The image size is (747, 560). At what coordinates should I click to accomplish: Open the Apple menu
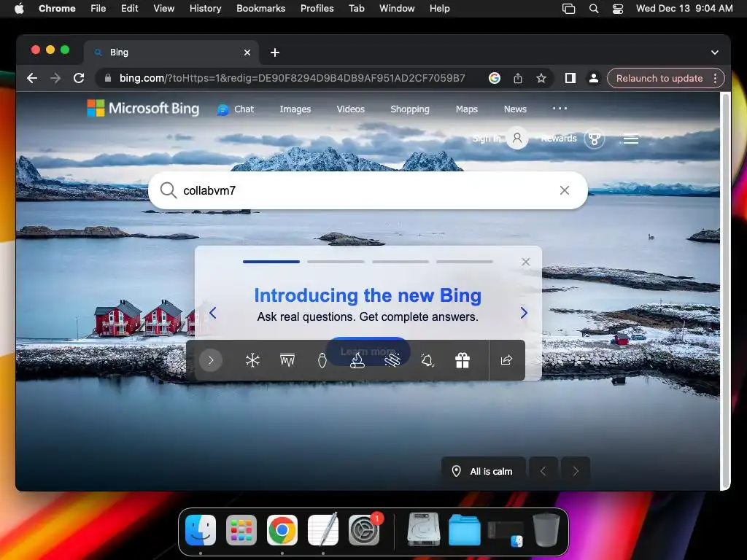point(19,8)
